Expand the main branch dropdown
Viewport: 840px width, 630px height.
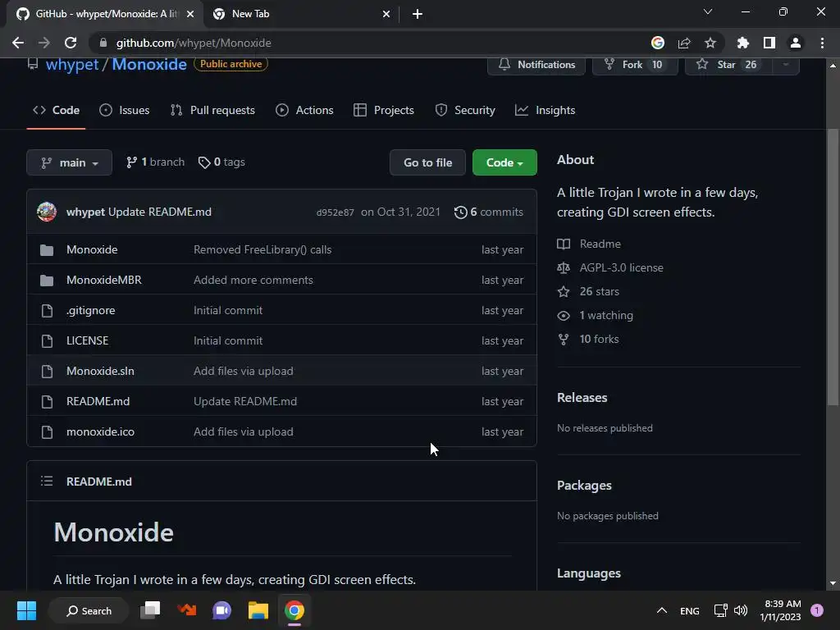(x=69, y=162)
